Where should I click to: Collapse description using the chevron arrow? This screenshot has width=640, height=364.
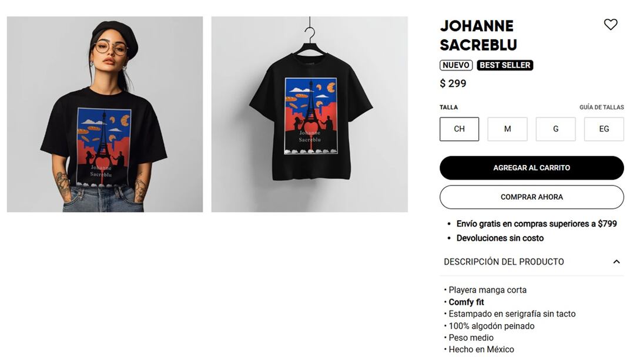(616, 262)
